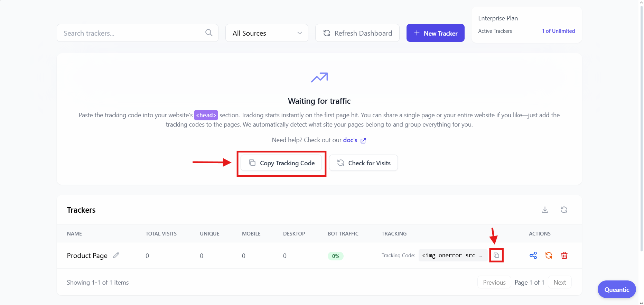Click the Product Page tracker name

click(87, 256)
